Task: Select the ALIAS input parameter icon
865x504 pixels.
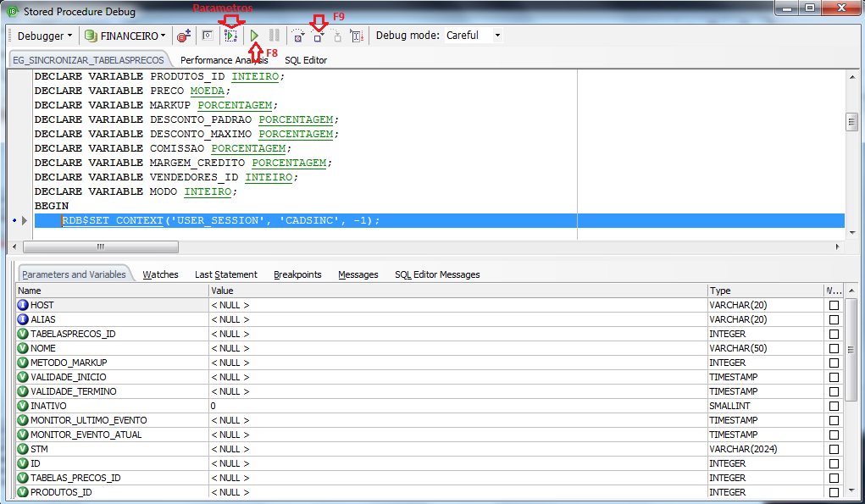Action: tap(23, 319)
